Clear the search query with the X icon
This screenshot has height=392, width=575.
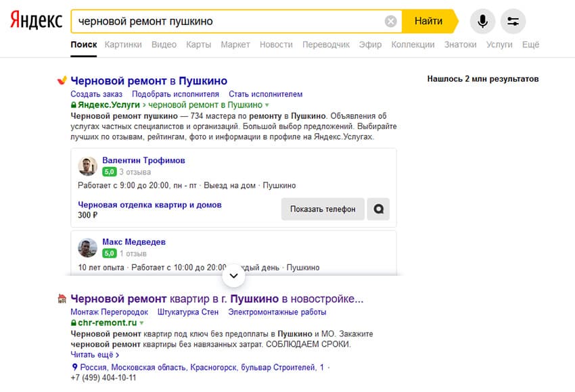pyautogui.click(x=390, y=21)
